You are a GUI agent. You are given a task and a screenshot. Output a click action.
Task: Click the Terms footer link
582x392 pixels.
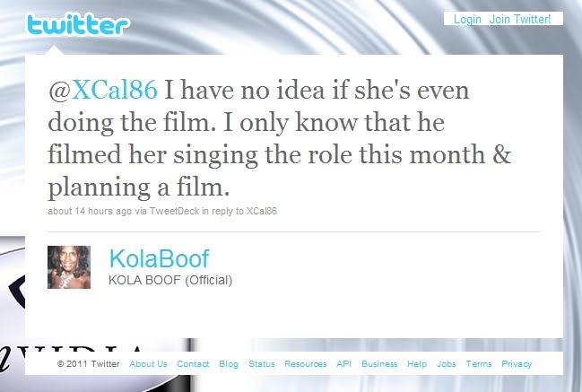coord(479,364)
